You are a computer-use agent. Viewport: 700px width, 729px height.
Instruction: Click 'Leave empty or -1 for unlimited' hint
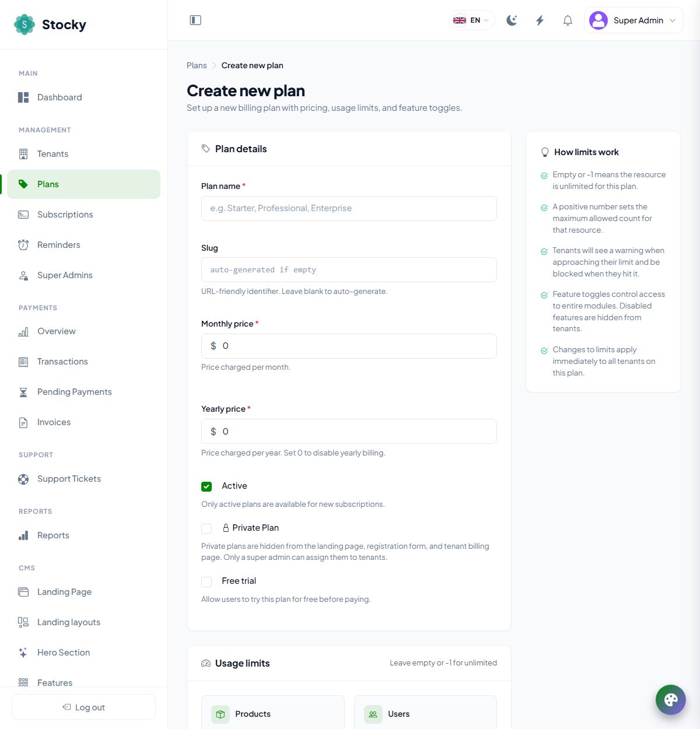pos(443,663)
